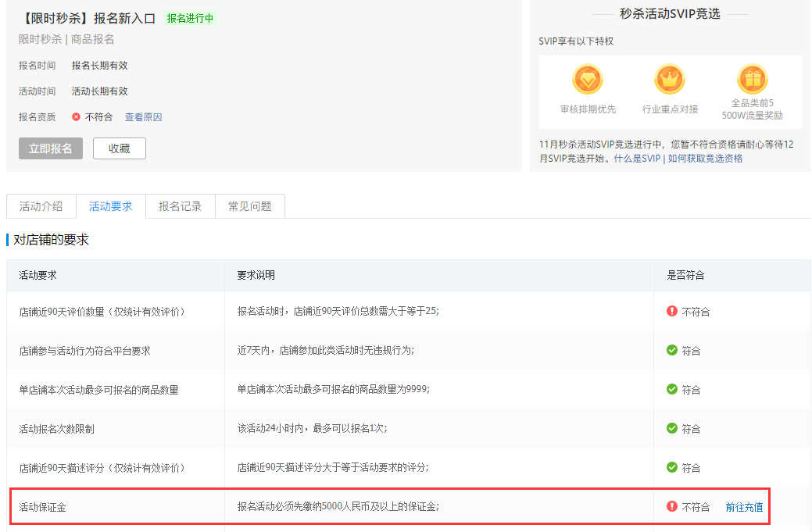Click text 报名活动必须先缴纳5000人民币及以上的保证金
This screenshot has height=532, width=812.
(338, 507)
